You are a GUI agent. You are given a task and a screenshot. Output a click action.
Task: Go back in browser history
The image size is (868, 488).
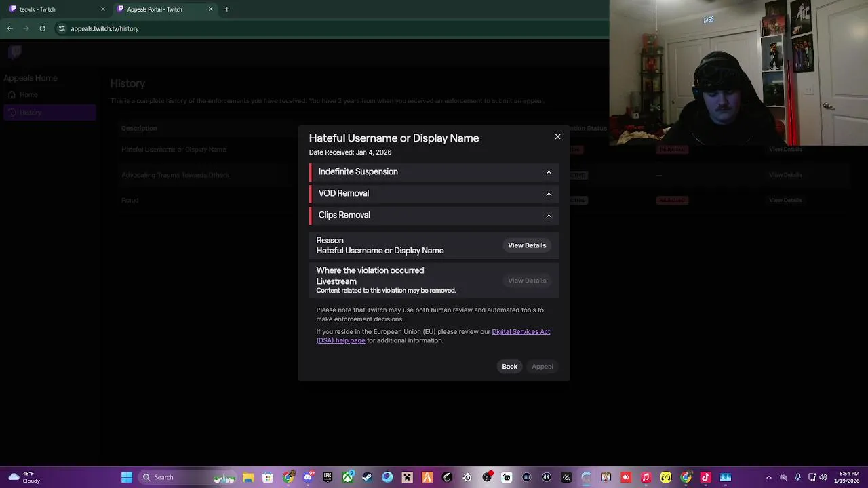point(10,28)
